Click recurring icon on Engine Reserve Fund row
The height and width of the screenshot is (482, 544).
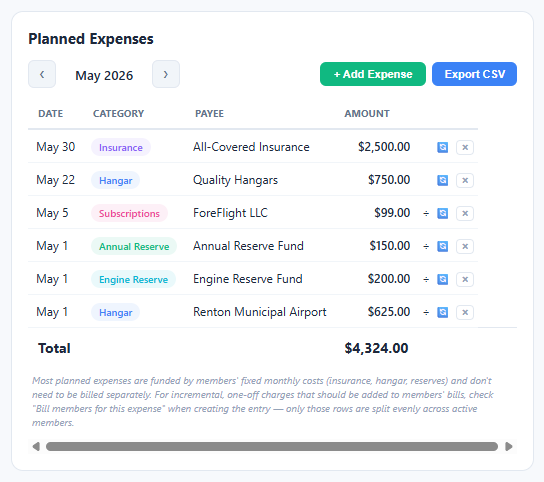point(442,279)
